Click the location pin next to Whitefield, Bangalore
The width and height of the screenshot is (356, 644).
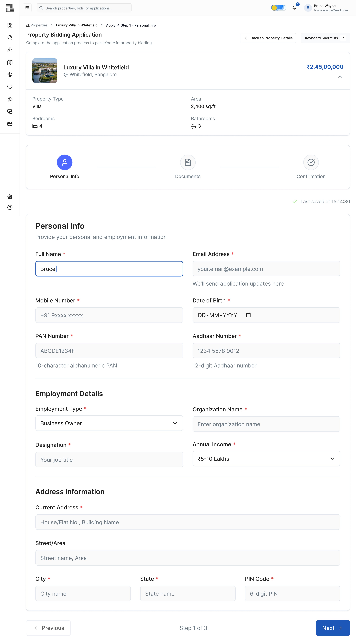[x=66, y=75]
